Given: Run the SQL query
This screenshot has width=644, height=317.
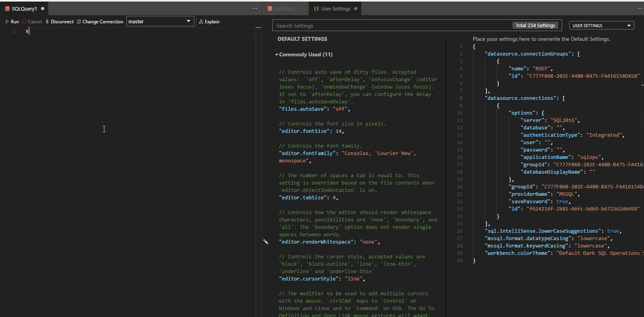Looking at the screenshot, I should (12, 22).
